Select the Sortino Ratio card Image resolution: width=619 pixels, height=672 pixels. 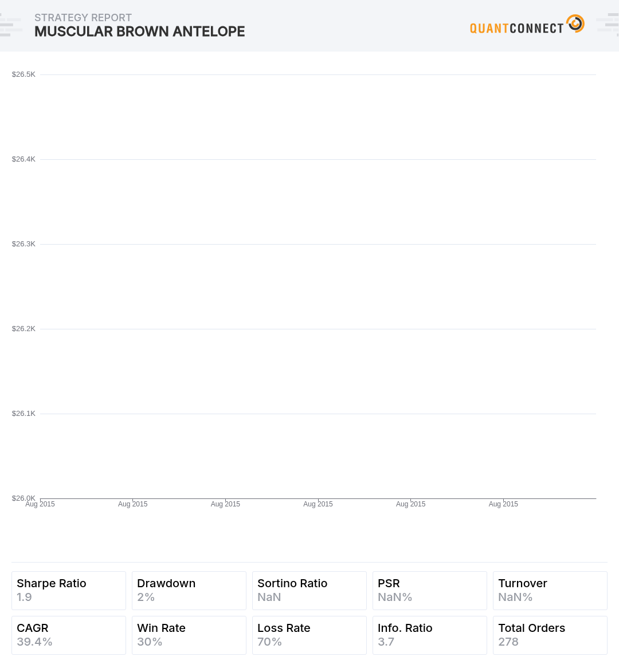coord(309,590)
